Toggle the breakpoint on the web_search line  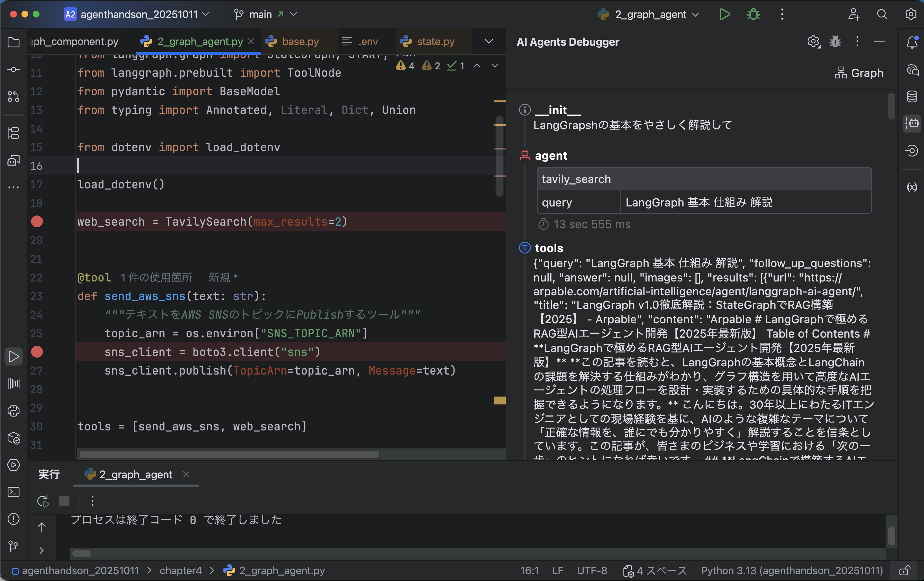37,222
